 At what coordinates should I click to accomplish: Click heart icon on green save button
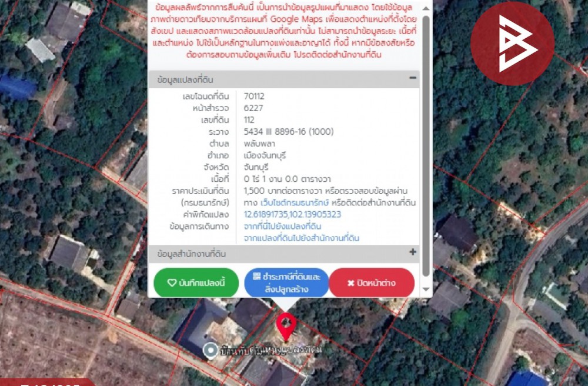pos(172,283)
